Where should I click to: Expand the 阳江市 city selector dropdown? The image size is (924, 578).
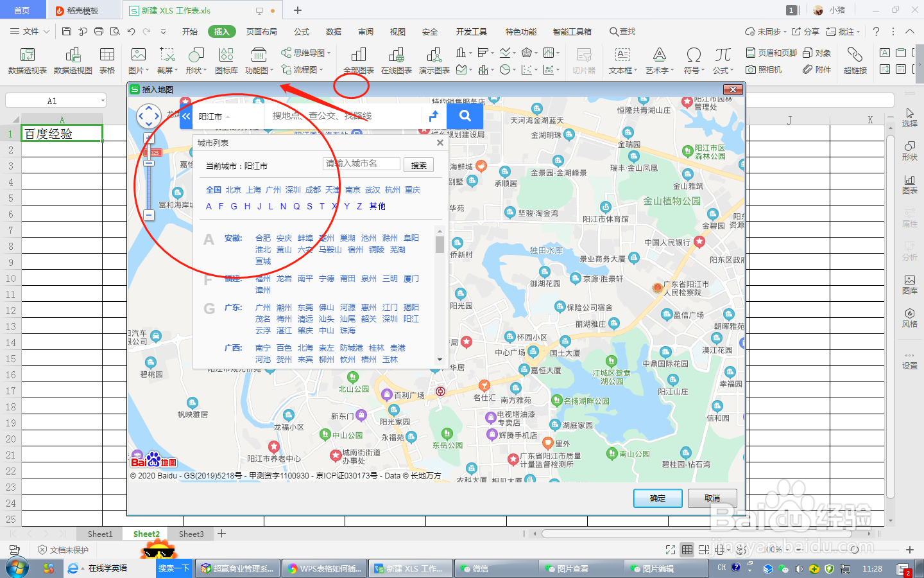point(214,116)
